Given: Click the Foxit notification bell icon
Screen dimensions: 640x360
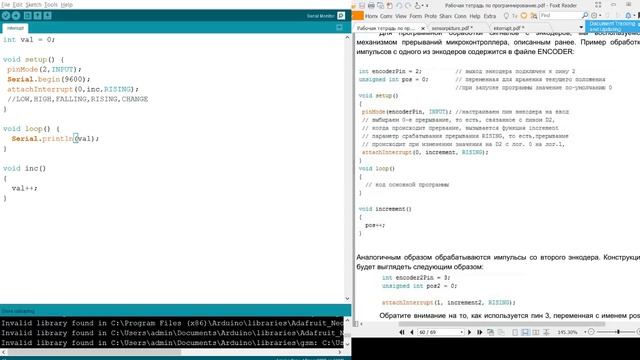Looking at the screenshot, I should (x=628, y=16).
